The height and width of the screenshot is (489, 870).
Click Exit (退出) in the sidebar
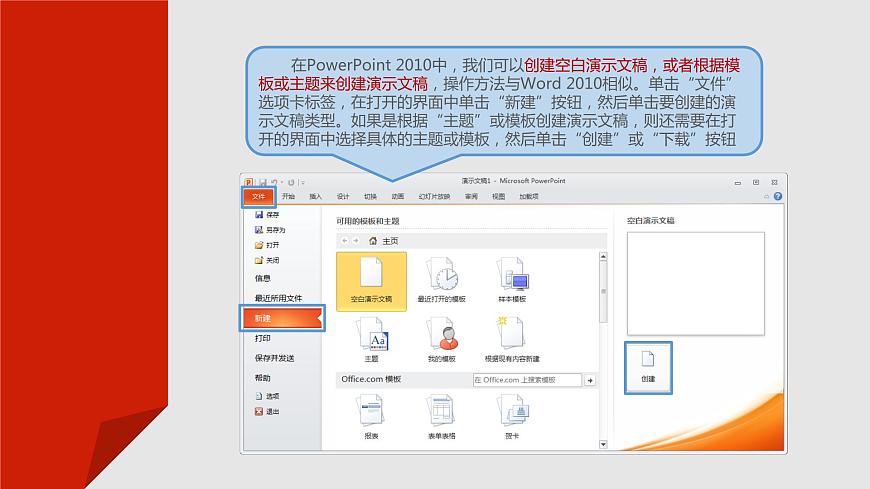(266, 411)
